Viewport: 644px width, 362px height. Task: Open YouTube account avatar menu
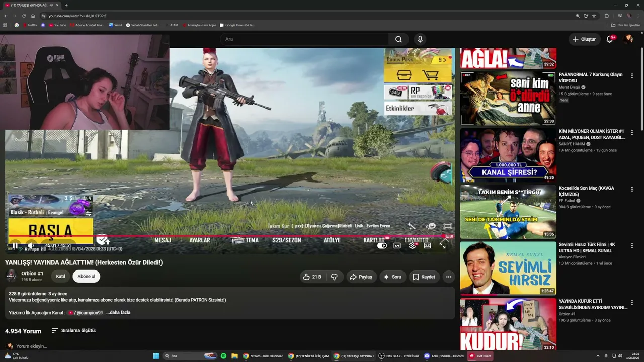(x=628, y=39)
